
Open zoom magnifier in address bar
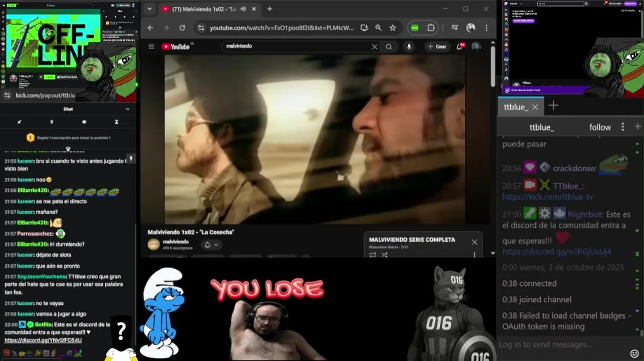pos(378,28)
